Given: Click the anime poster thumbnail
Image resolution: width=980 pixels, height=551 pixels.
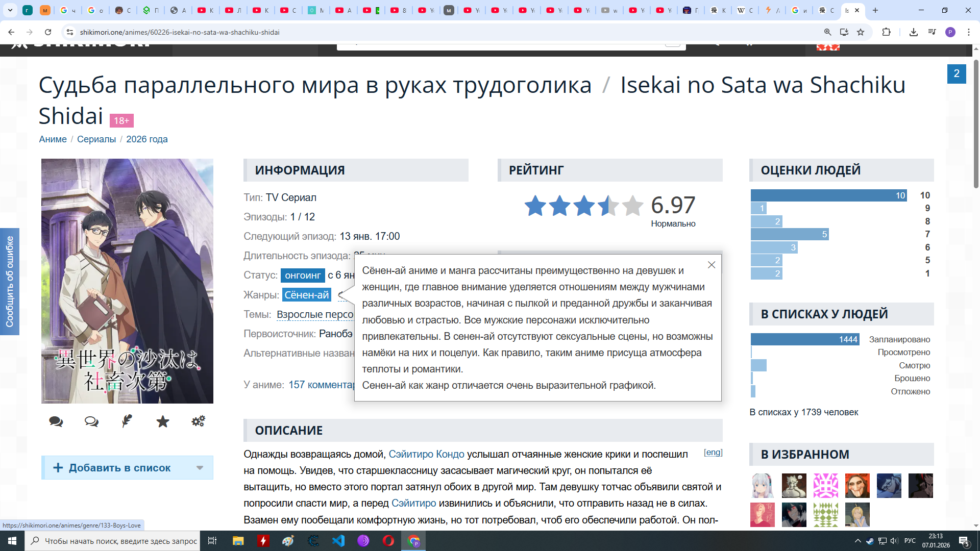Looking at the screenshot, I should [127, 281].
